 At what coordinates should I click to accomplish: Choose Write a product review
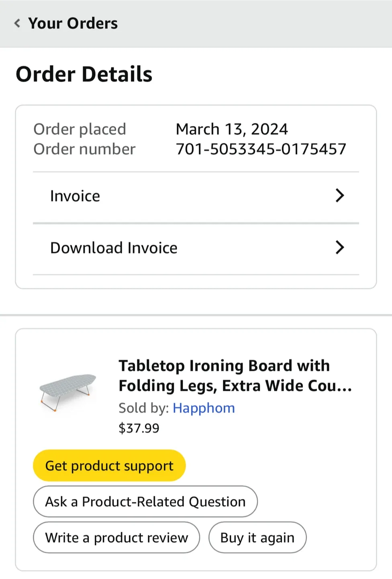[116, 537]
